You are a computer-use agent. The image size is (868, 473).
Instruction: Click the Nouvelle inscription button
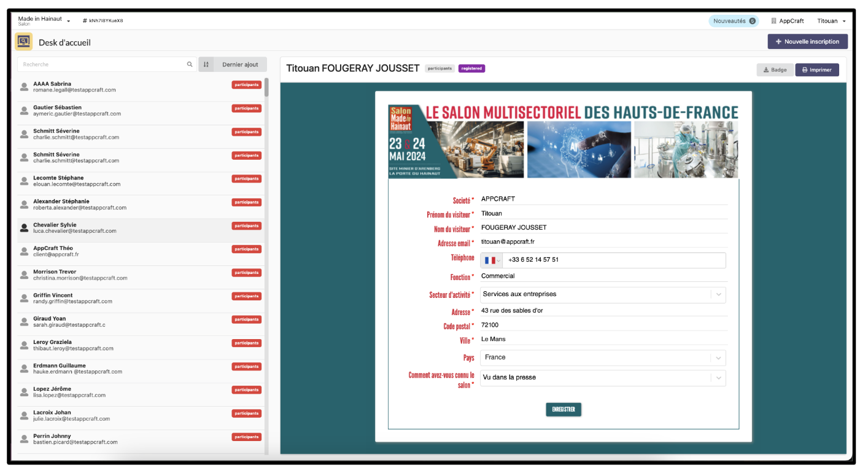tap(807, 42)
